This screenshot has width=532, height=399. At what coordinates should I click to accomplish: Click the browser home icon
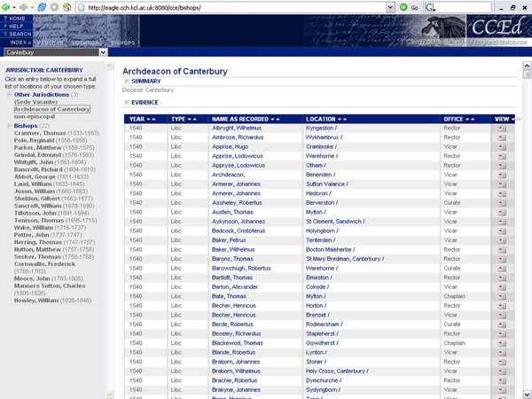(66, 7)
